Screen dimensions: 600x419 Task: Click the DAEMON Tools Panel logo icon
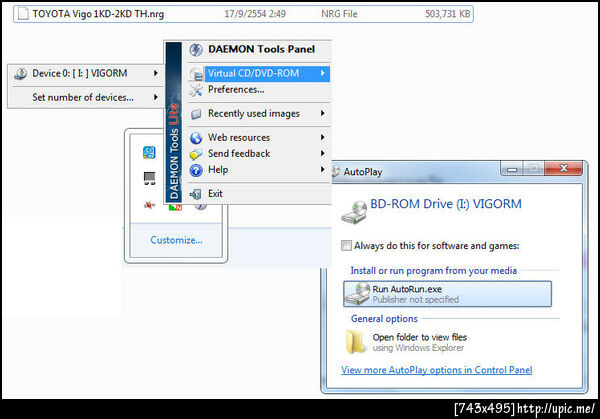196,50
